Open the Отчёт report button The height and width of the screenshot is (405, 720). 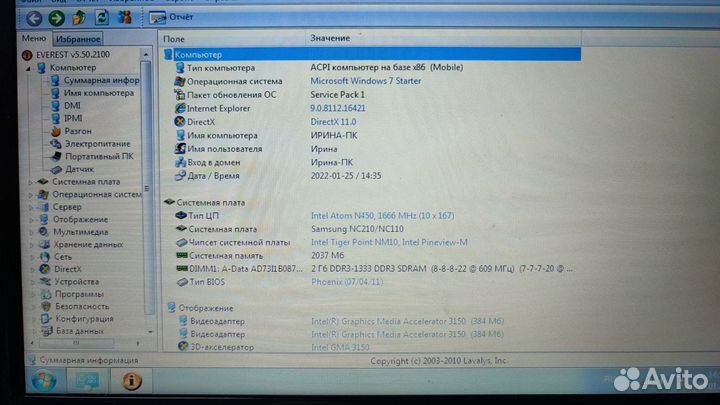point(171,17)
